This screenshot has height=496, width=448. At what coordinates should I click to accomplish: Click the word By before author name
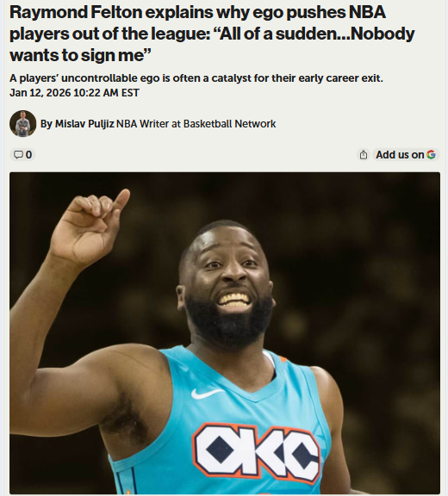pyautogui.click(x=47, y=124)
